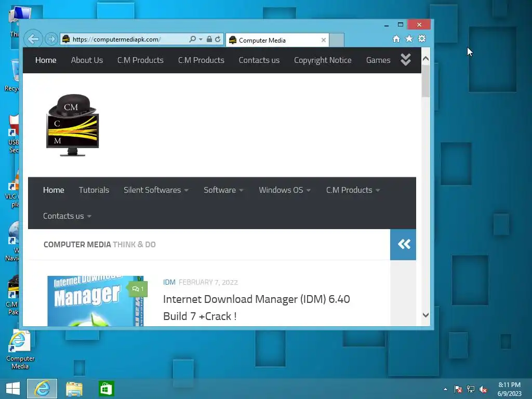The width and height of the screenshot is (532, 399).
Task: Open the Windows Store taskbar icon
Action: (106, 389)
